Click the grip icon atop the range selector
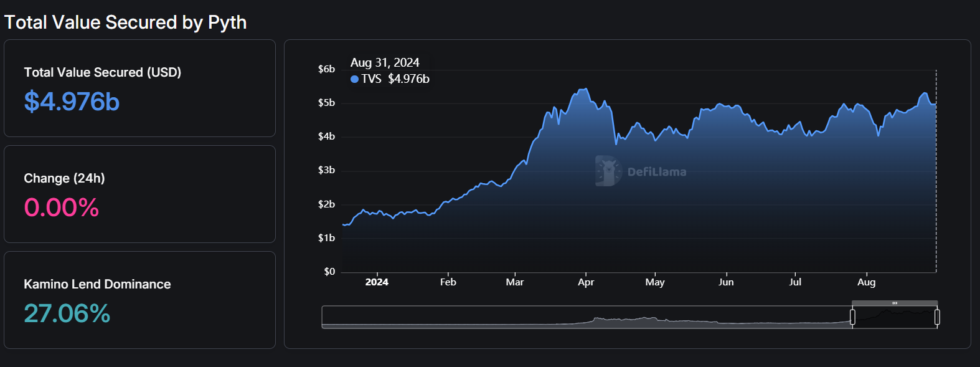The height and width of the screenshot is (367, 980). tap(895, 303)
